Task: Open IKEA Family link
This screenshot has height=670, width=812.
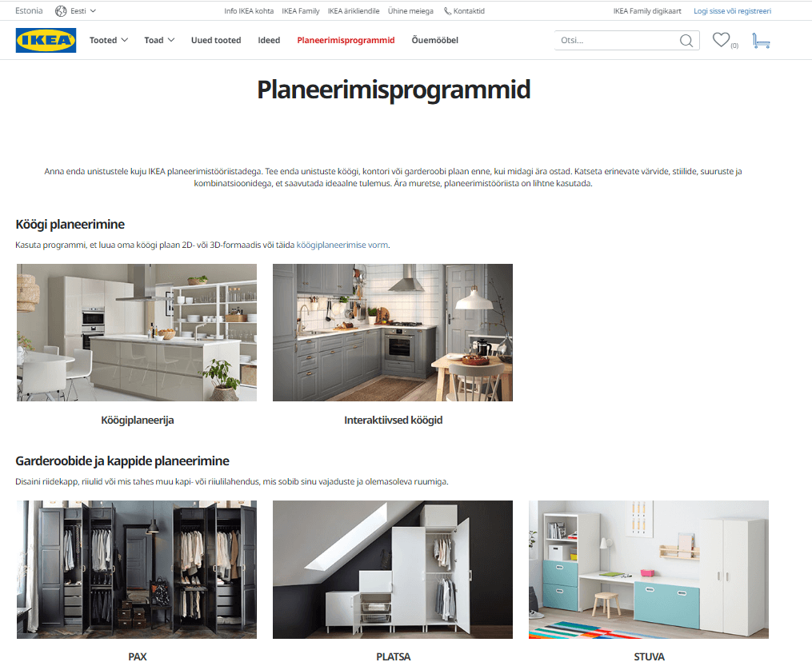Action: click(x=301, y=11)
